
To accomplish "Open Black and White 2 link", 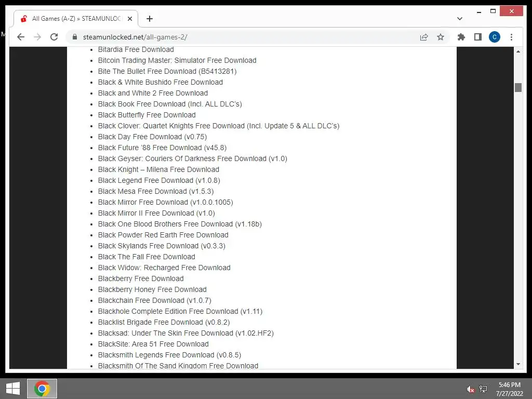I will (x=153, y=93).
